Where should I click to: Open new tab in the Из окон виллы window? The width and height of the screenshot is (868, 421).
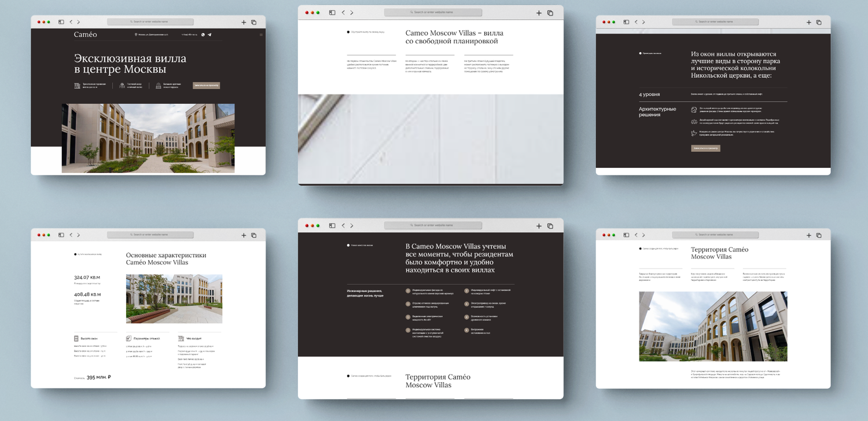click(x=809, y=23)
